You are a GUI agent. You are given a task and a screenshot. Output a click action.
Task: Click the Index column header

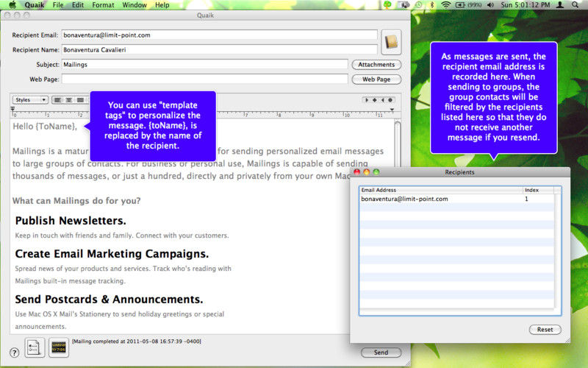(x=538, y=190)
